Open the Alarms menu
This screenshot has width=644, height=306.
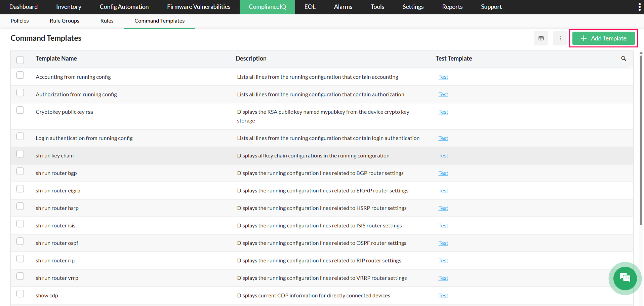(x=343, y=7)
